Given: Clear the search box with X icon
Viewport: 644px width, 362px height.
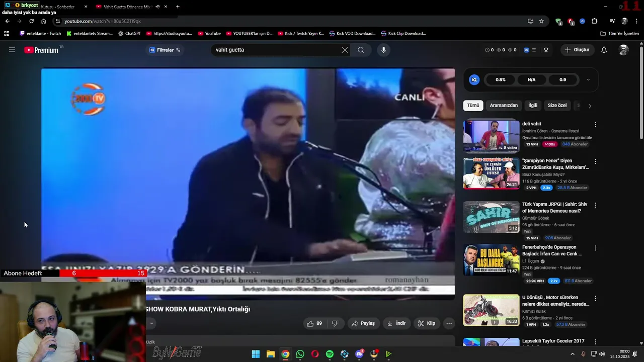Looking at the screenshot, I should [x=345, y=50].
